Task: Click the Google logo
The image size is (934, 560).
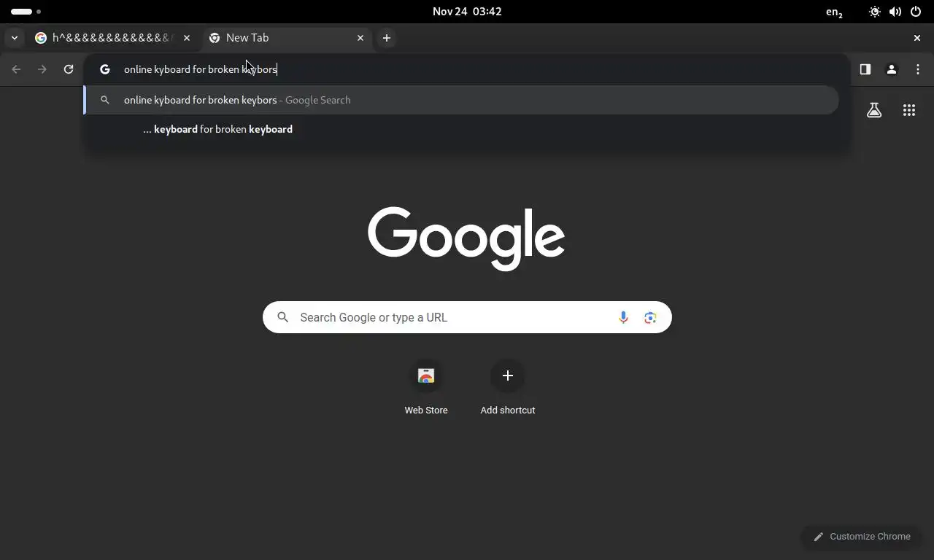Action: pos(466,238)
